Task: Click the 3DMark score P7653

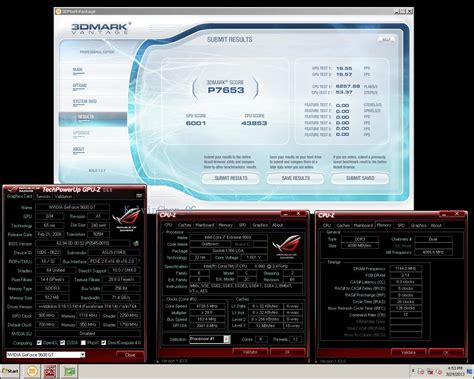Action: pyautogui.click(x=226, y=90)
